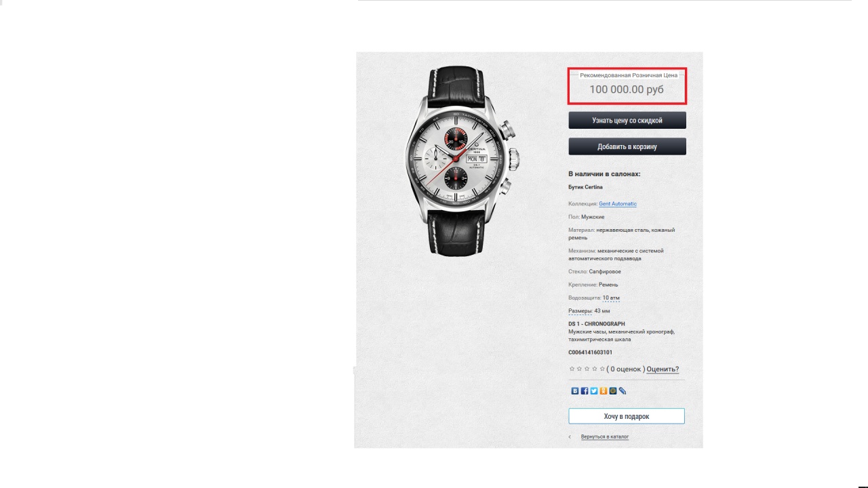Click the LiveJournal pencil share icon
The image size is (868, 488).
coord(623,391)
